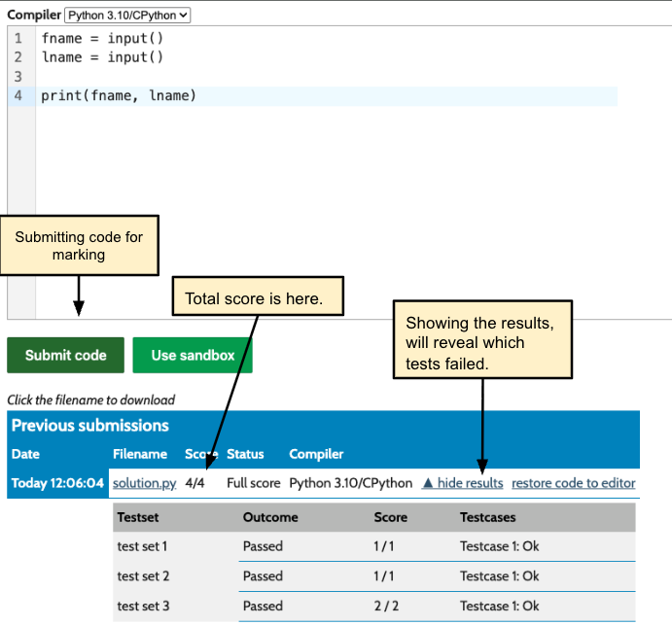Click the Submit code button
The width and height of the screenshot is (672, 625).
click(65, 355)
